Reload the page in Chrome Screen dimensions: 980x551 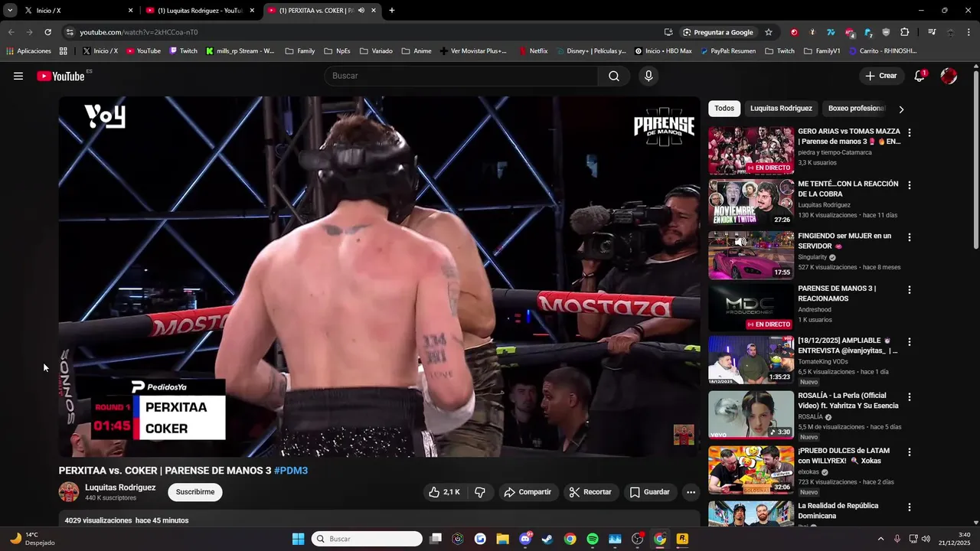pos(47,32)
